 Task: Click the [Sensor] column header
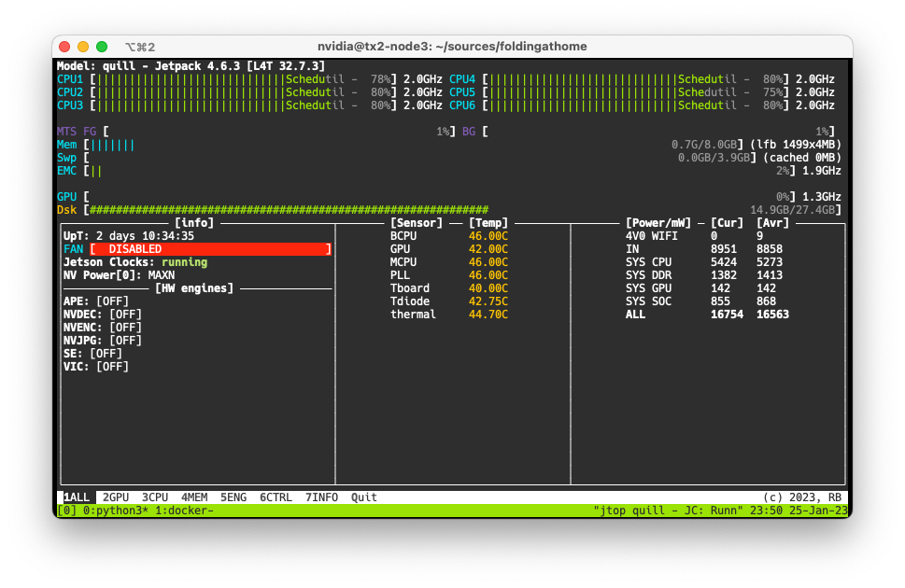pos(417,223)
